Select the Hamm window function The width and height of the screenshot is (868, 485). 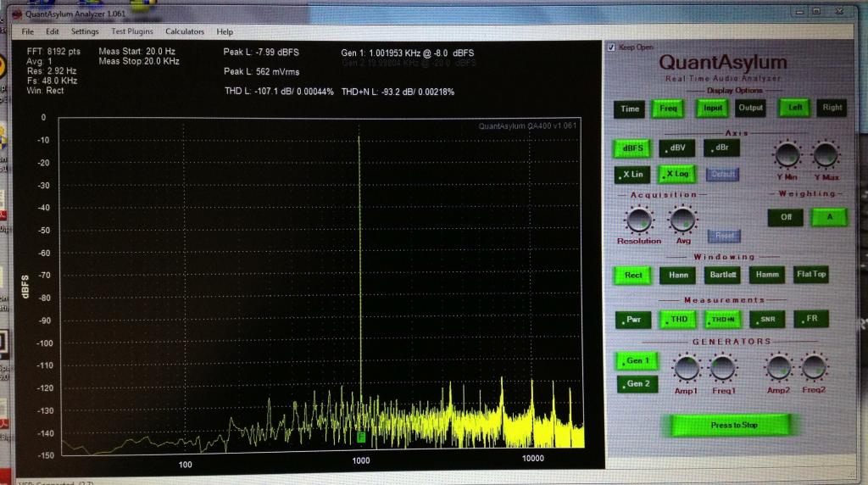[x=766, y=275]
